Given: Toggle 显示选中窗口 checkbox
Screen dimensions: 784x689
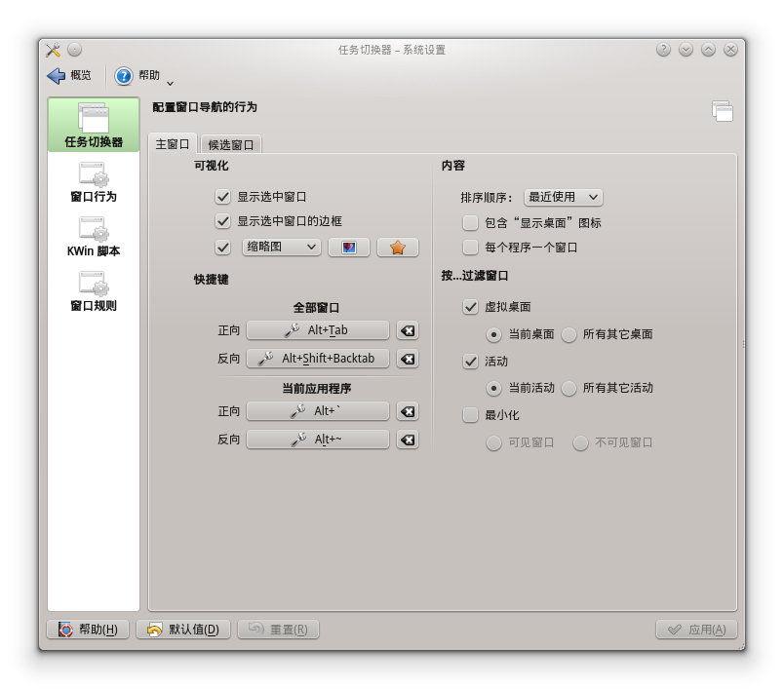Looking at the screenshot, I should (222, 197).
